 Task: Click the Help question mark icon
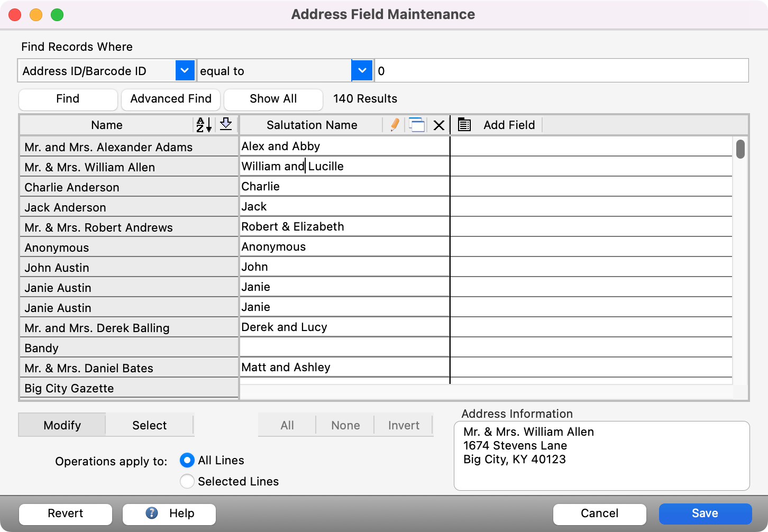[x=150, y=513]
